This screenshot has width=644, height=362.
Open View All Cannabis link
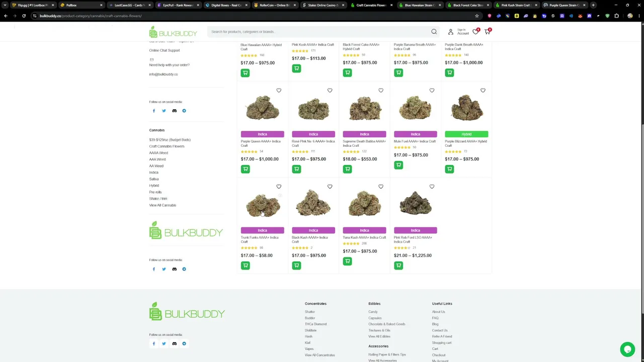(163, 205)
